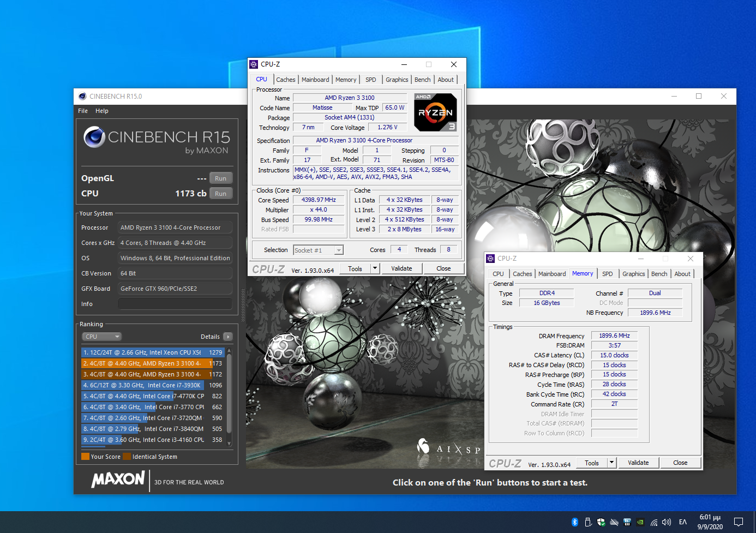The height and width of the screenshot is (533, 756).
Task: Switch to Mainboard tab in front CPU-Z window
Action: pos(315,80)
